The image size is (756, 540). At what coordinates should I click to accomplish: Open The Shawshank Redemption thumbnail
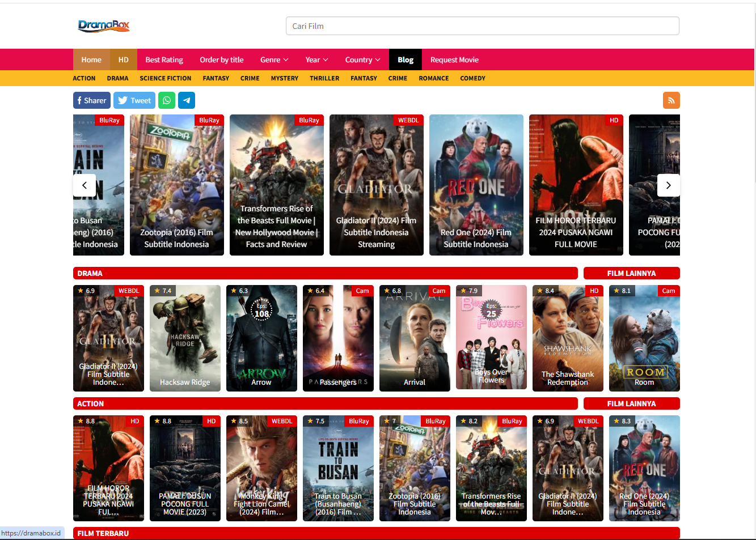point(568,338)
